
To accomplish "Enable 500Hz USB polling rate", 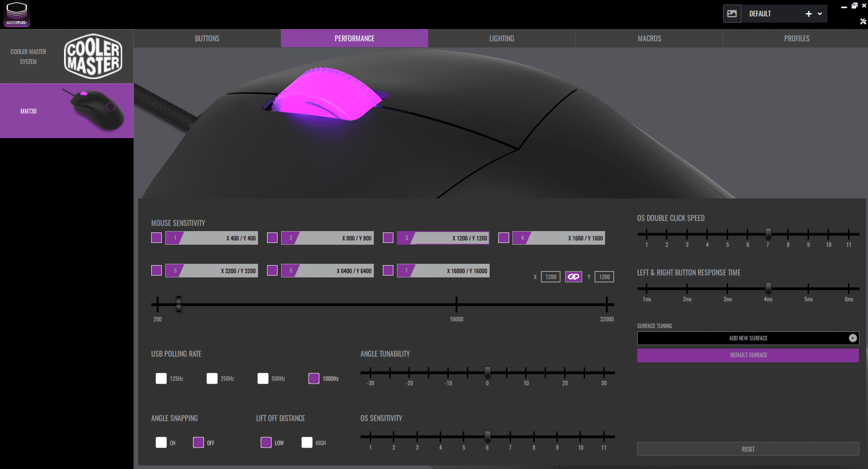I will tap(263, 379).
